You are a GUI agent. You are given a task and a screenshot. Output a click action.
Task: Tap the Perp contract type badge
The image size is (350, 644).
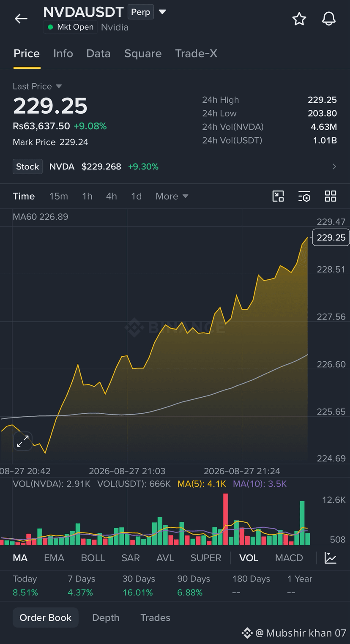(x=141, y=12)
